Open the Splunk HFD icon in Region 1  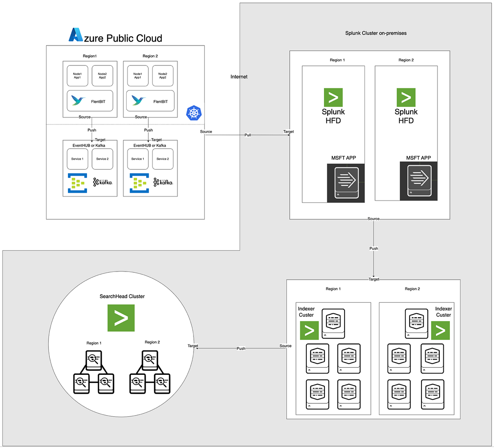coord(333,97)
